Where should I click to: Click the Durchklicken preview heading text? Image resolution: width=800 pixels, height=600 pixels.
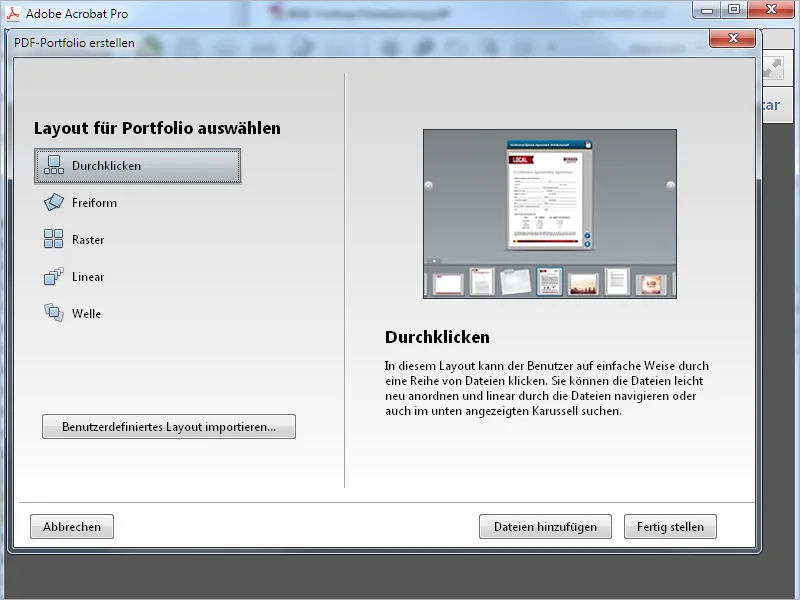pos(437,337)
